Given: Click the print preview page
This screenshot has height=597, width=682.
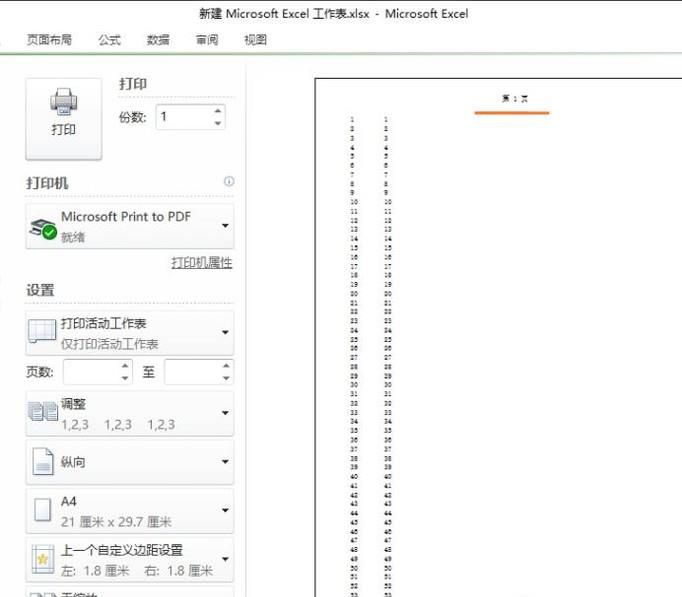Looking at the screenshot, I should (x=498, y=337).
